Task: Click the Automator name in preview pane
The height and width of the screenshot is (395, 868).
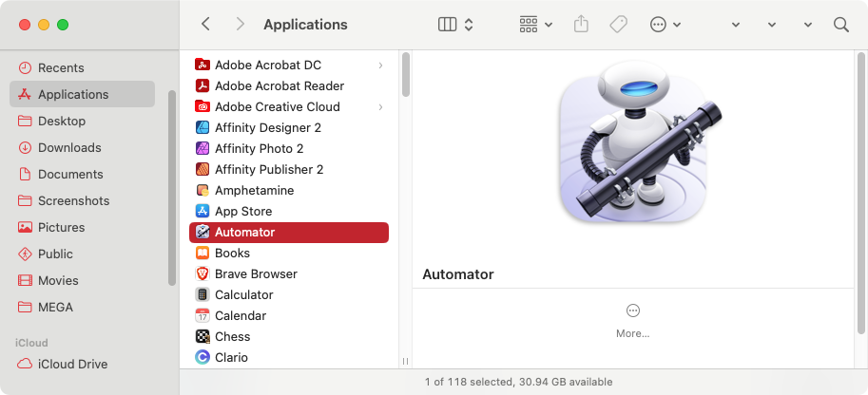Action: coord(458,274)
